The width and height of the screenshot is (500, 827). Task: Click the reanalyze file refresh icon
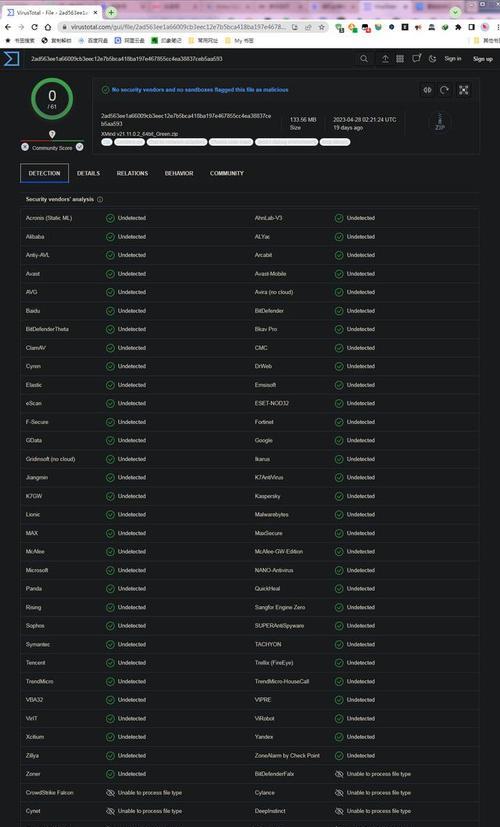445,90
